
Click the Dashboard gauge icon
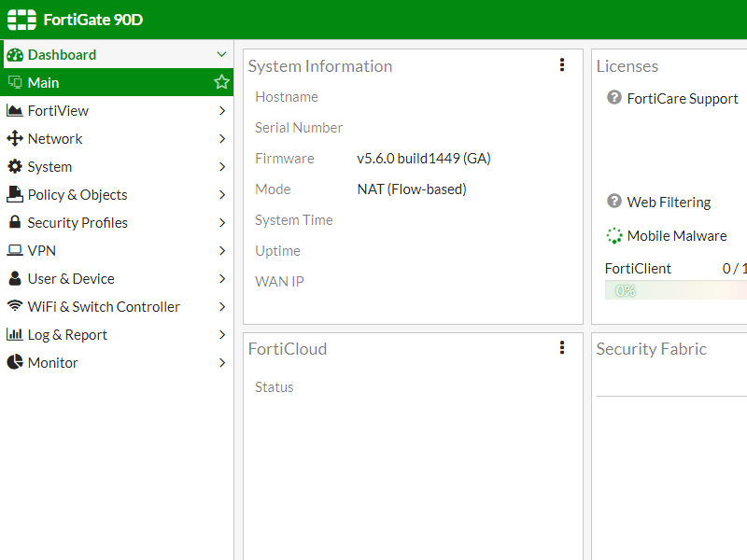coord(15,55)
